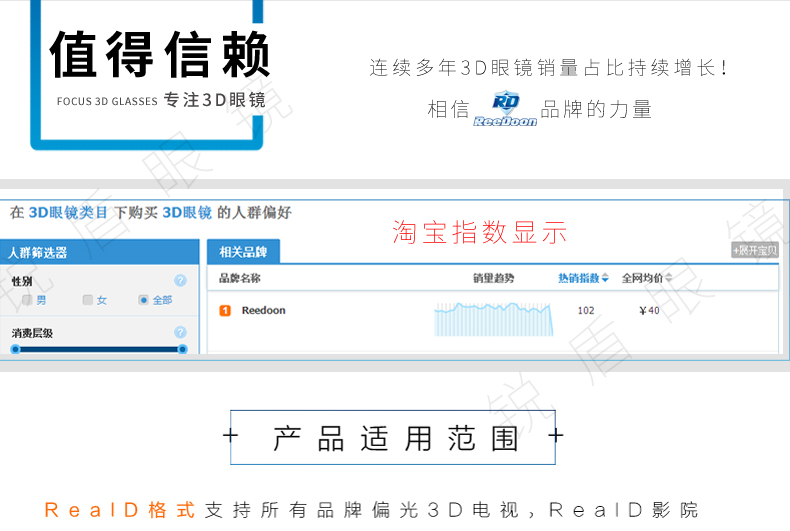Image resolution: width=790 pixels, height=531 pixels.
Task: Click rank 1 orange badge
Action: (225, 311)
